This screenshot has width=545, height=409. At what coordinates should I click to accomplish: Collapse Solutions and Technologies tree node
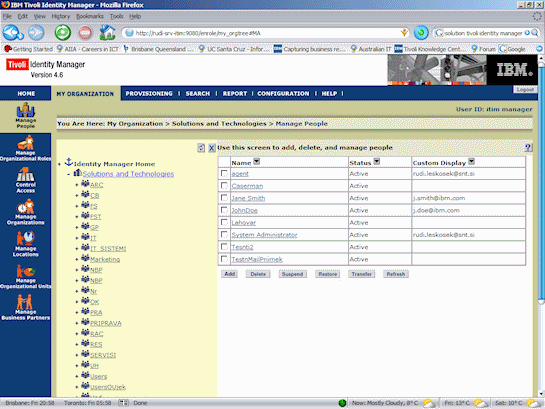coord(68,174)
